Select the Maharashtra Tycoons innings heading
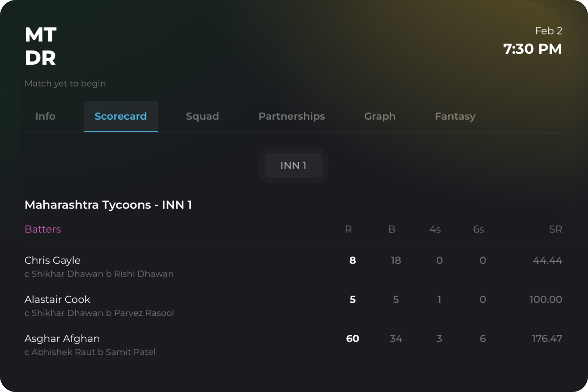 108,205
